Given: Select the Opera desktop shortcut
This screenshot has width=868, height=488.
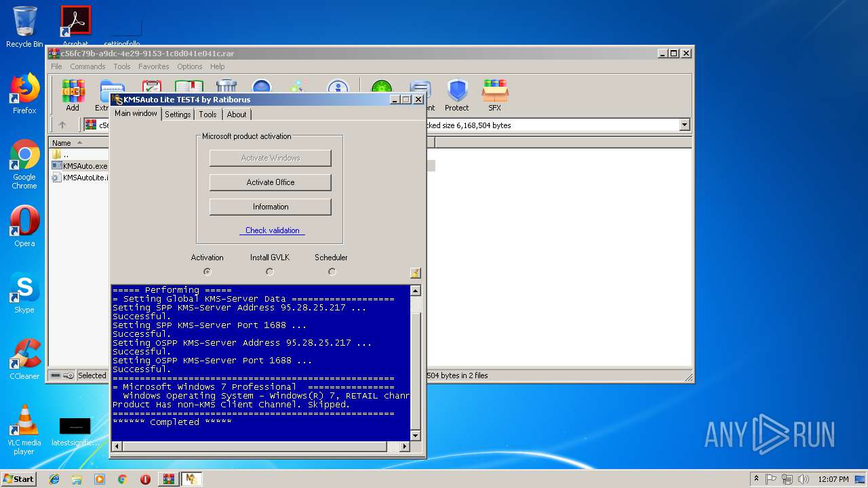Looking at the screenshot, I should pos(24,226).
